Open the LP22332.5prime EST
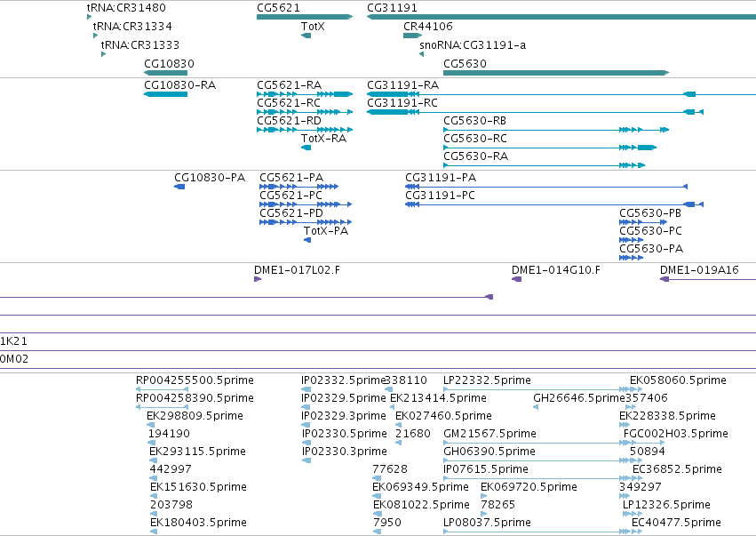Image resolution: width=756 pixels, height=536 pixels. [x=543, y=389]
